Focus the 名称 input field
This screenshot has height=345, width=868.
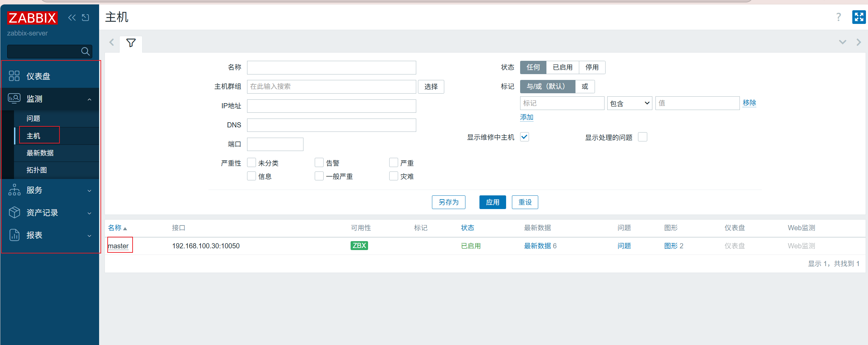tap(331, 68)
